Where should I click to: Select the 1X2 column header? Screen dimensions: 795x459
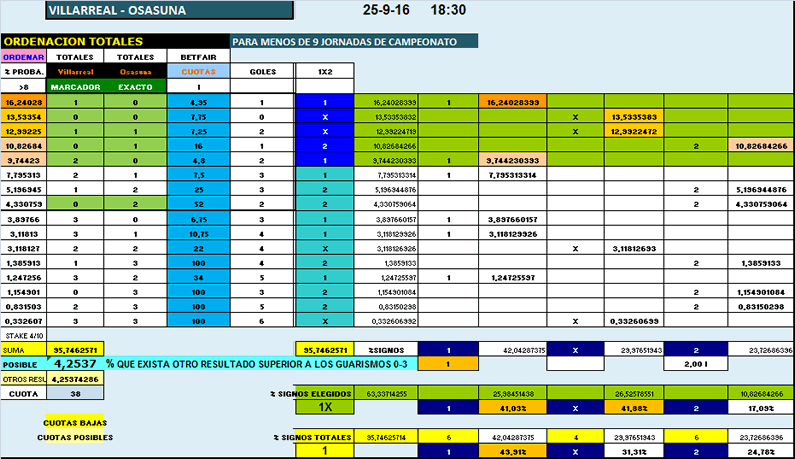(324, 72)
